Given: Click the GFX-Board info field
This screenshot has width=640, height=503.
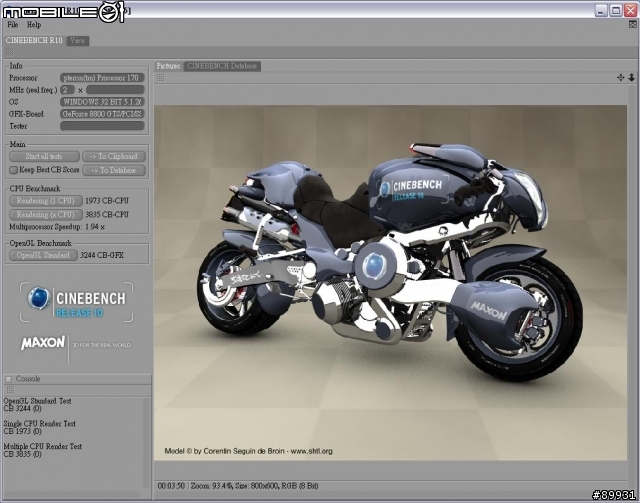Looking at the screenshot, I should tap(102, 114).
